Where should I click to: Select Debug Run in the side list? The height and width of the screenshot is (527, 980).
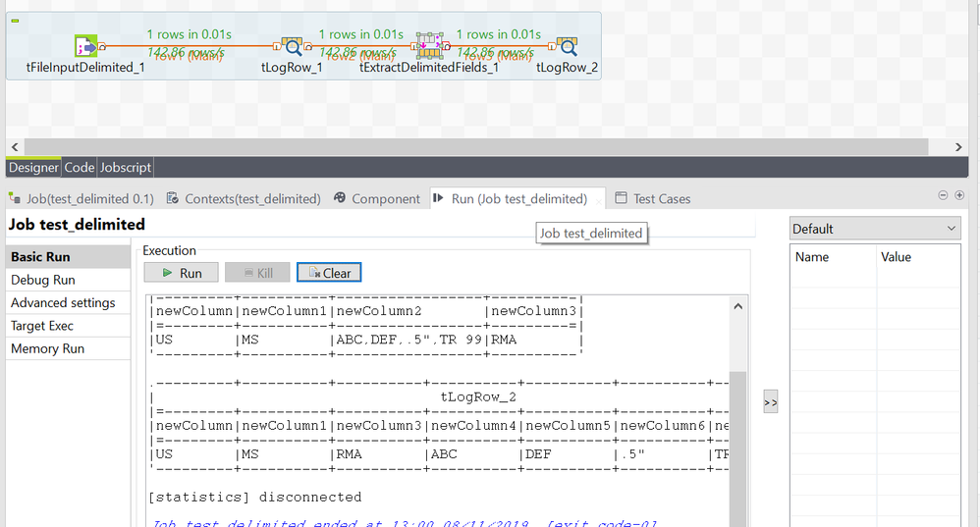pos(68,280)
